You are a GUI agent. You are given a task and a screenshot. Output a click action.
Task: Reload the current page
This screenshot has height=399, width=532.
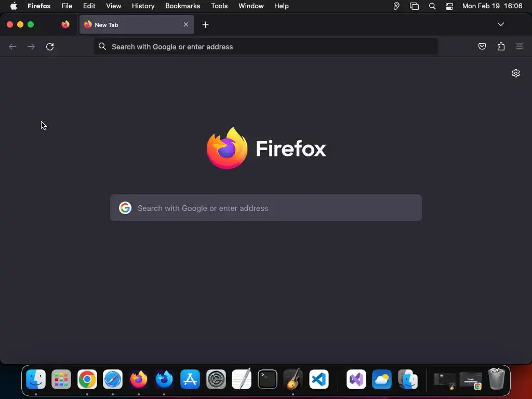(50, 46)
